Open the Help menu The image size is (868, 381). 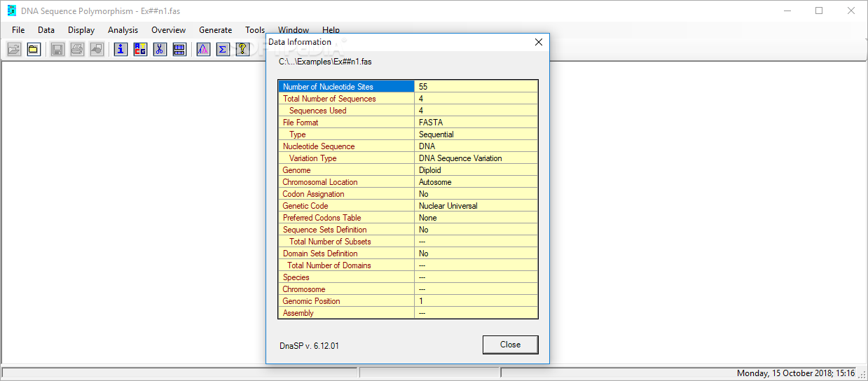(x=331, y=30)
